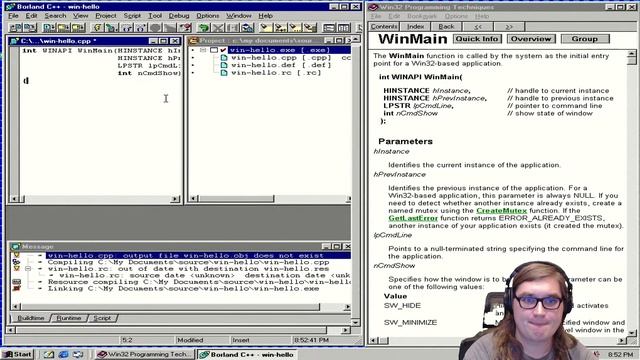
Task: Open the Borland File menu
Action: tap(13, 16)
